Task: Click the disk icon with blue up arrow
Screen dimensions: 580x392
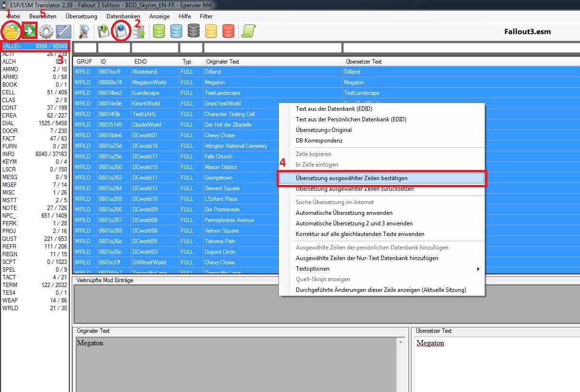Action: point(121,32)
